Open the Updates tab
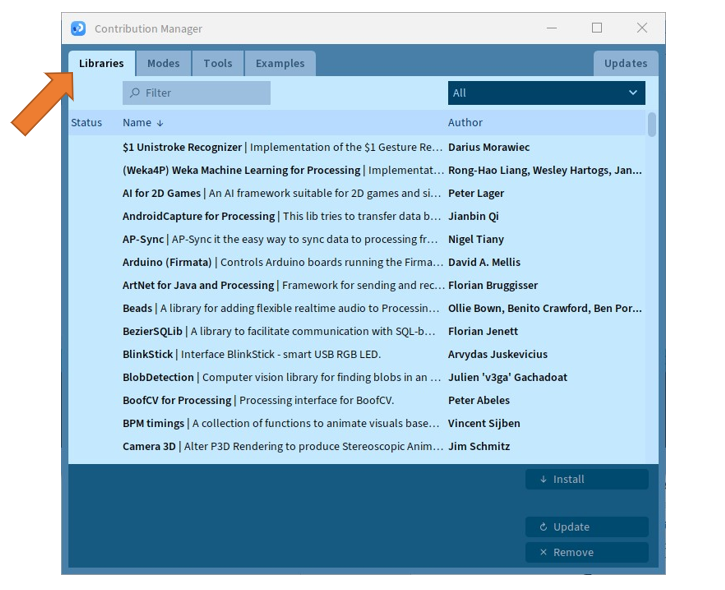Screen dimensions: 725x590 626,63
